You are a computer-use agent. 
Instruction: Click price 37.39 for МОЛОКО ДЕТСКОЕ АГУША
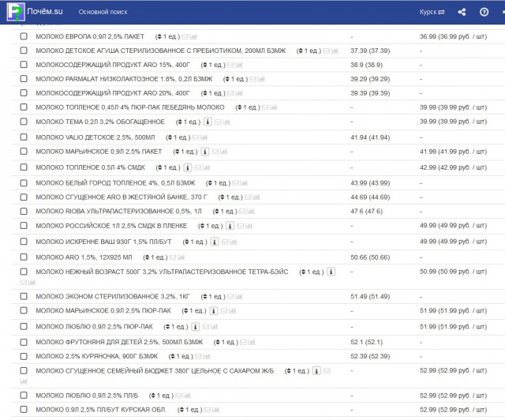coord(370,51)
